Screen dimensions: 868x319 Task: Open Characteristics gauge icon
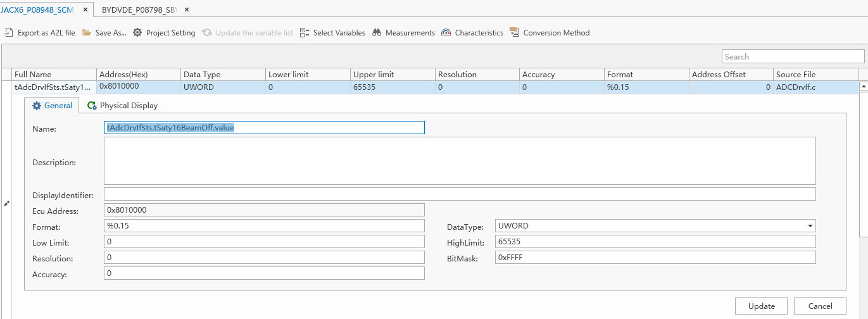[x=446, y=32]
